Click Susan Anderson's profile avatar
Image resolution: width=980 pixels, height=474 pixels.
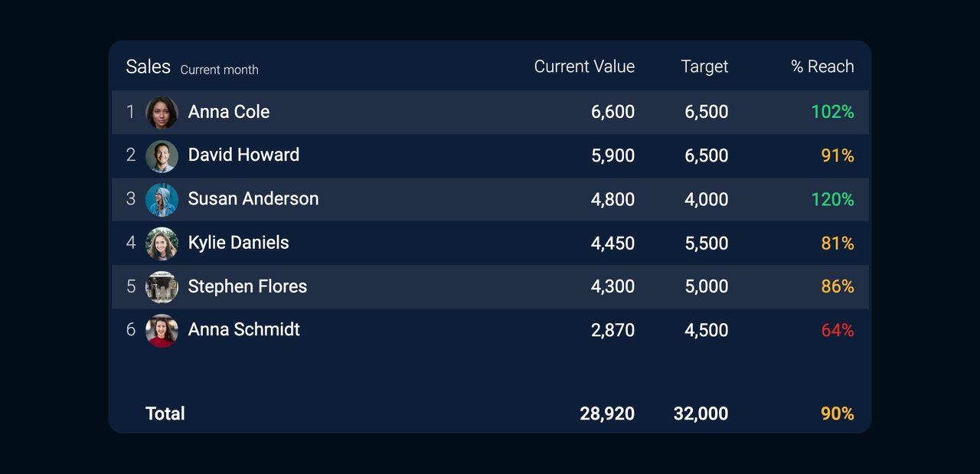point(162,200)
